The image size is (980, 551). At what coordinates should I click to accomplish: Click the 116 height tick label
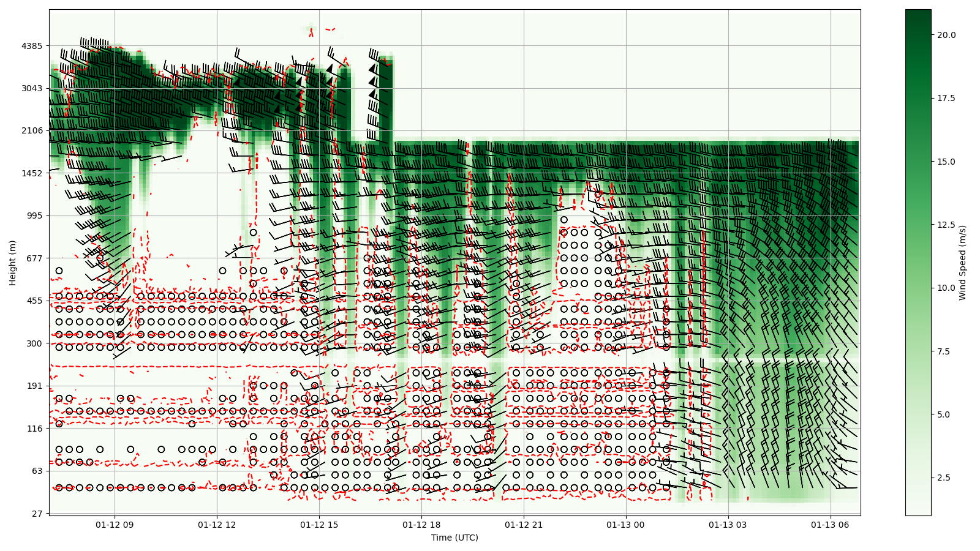(x=34, y=429)
